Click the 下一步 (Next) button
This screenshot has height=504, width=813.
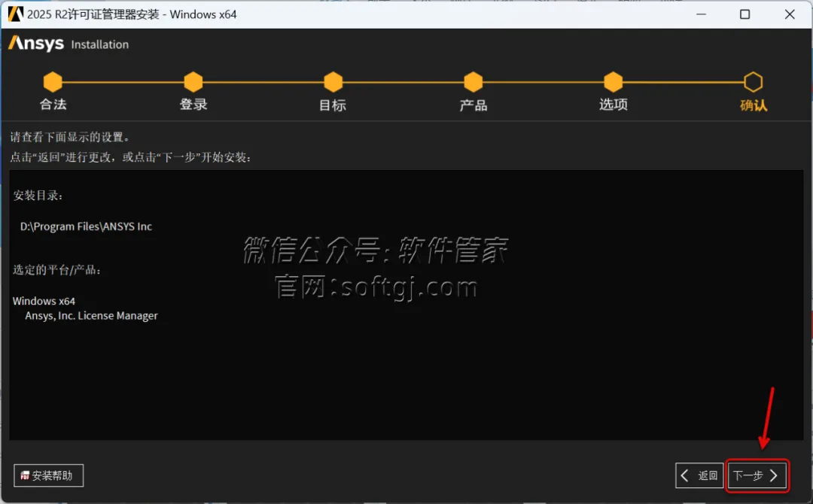coord(757,475)
